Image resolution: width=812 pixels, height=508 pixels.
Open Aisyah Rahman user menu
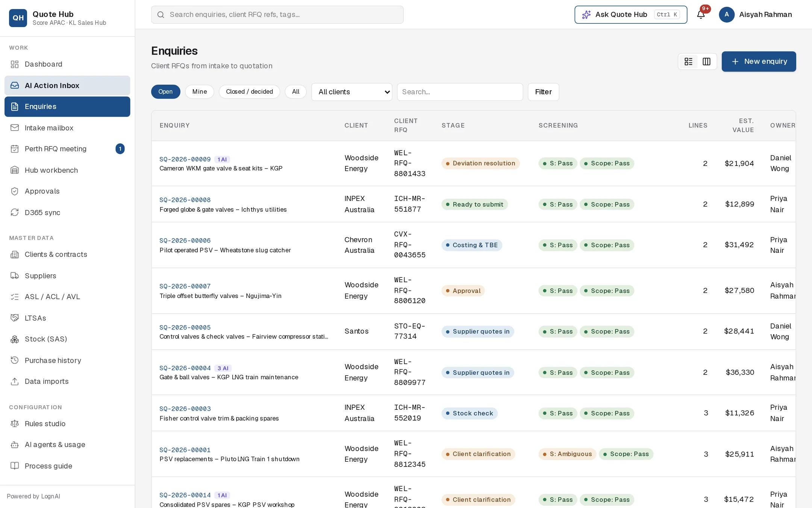point(755,14)
